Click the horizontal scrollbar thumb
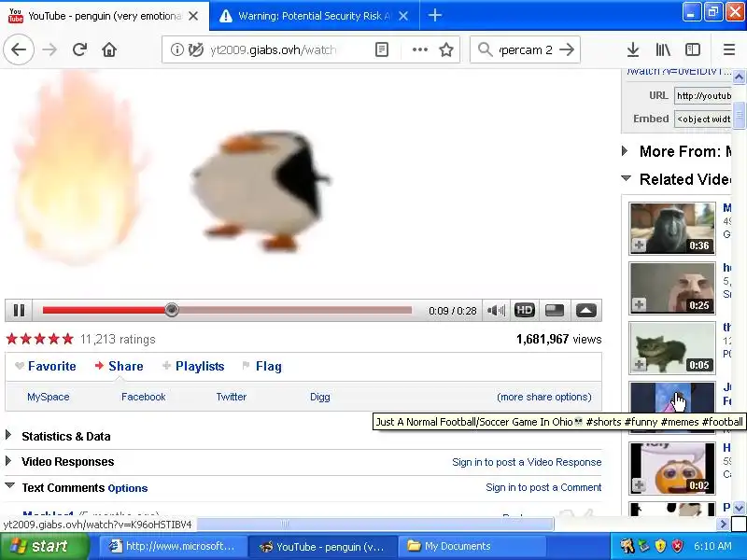The height and width of the screenshot is (560, 747). (375, 524)
